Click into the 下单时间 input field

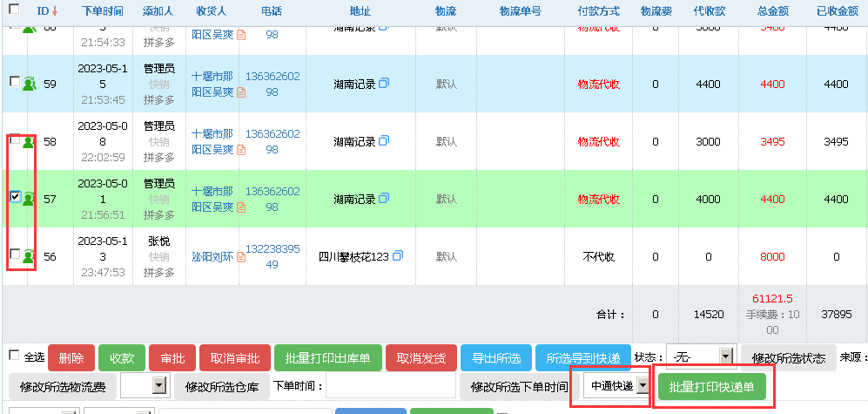(390, 386)
